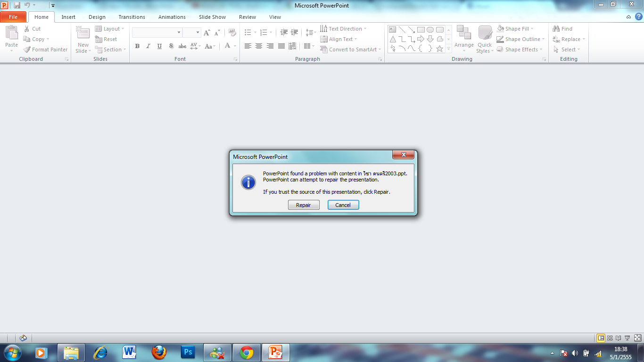The image size is (644, 362).
Task: Toggle Bold formatting
Action: click(x=137, y=46)
